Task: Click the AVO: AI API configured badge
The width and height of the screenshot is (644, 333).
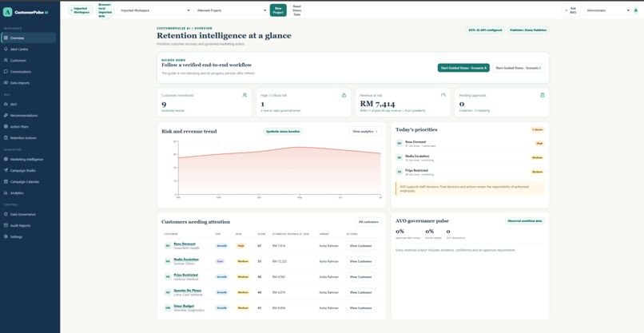Action: click(485, 30)
